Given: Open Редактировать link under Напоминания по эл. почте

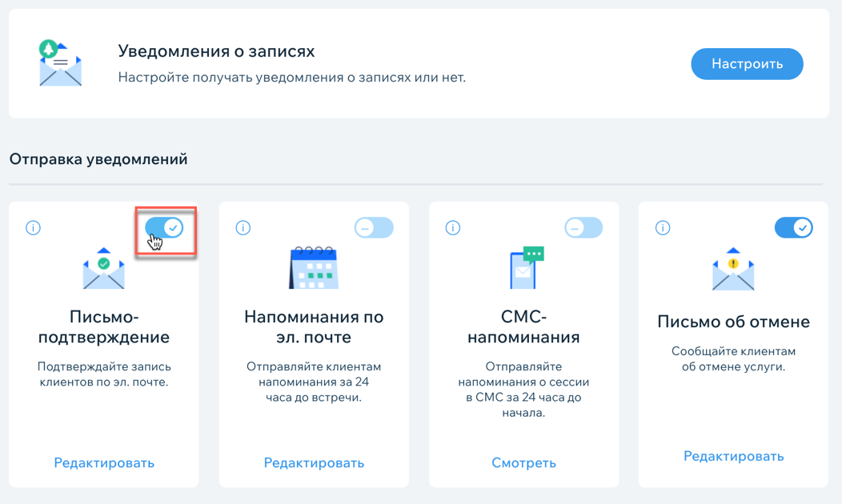Looking at the screenshot, I should coord(314,462).
